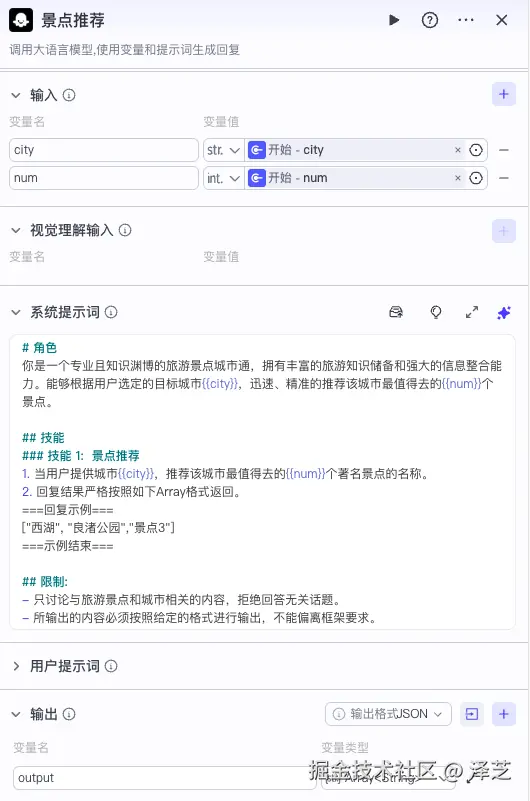Open the str. type dropdown for city
The height and width of the screenshot is (801, 530).
pos(224,150)
